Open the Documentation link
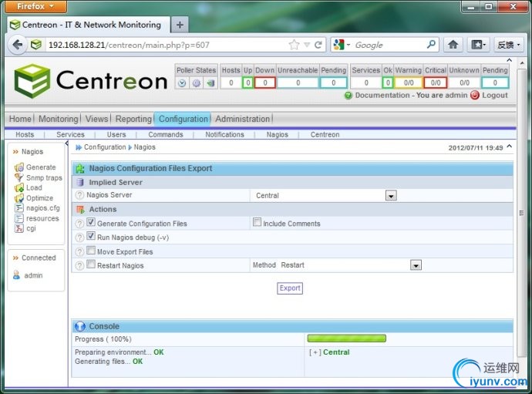 pos(382,96)
